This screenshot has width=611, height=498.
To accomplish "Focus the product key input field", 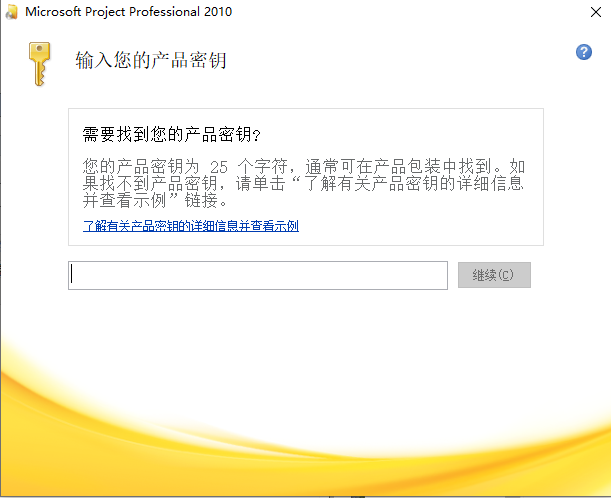I will click(x=258, y=275).
